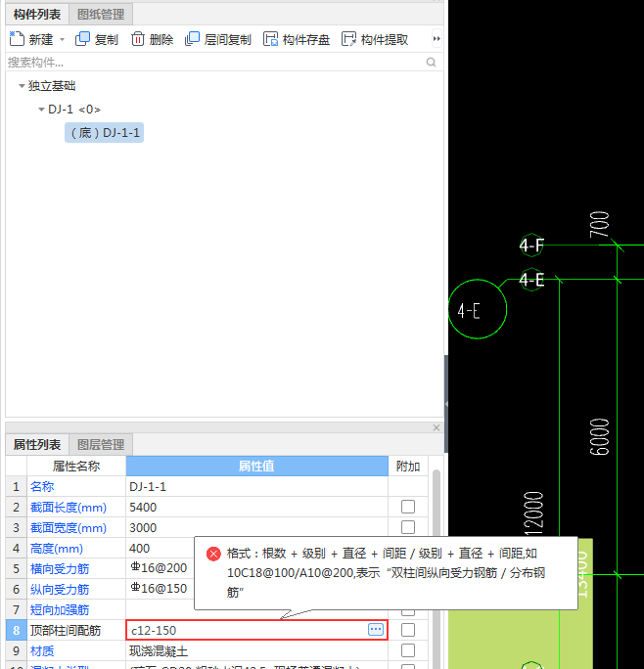The height and width of the screenshot is (669, 644).
Task: Click the red error icon in the tooltip
Action: tap(213, 554)
